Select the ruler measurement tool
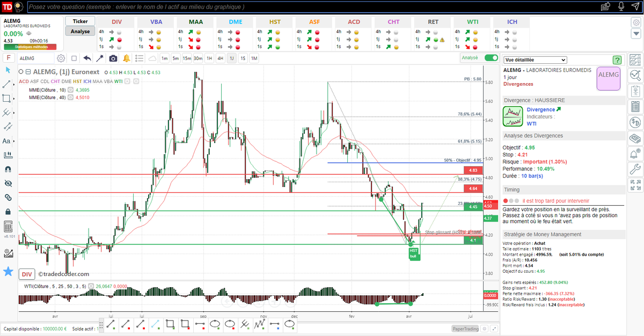This screenshot has height=336, width=644. tap(8, 155)
